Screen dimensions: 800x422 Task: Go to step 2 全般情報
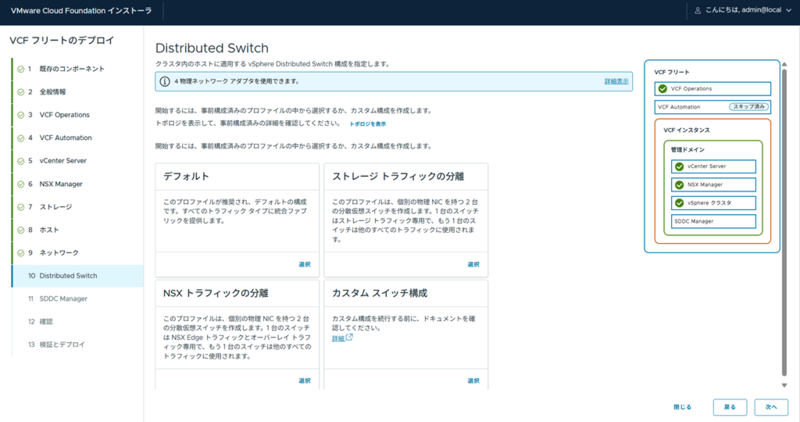tap(53, 92)
